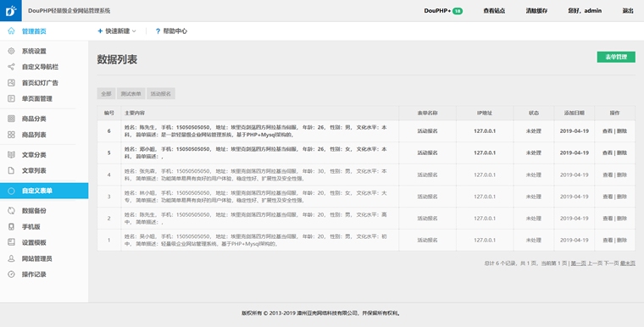Show the 测试表单 filter tab
This screenshot has width=644, height=327.
[131, 94]
